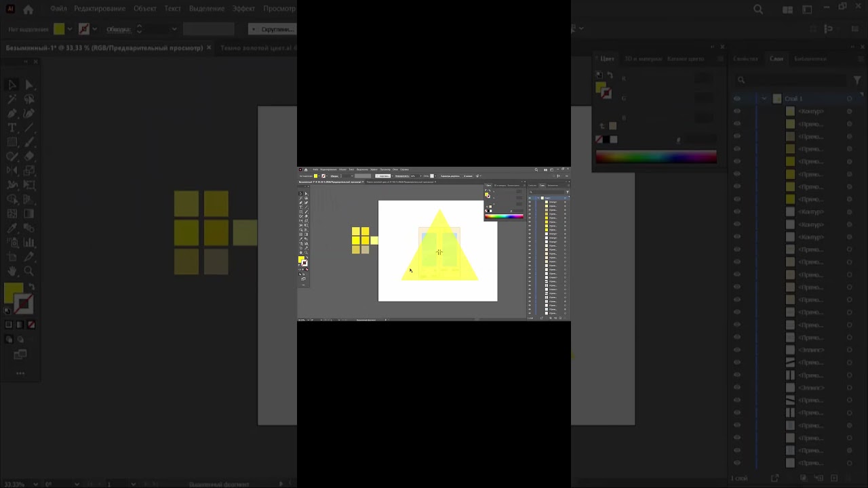Open Эффект menu in large dimmed menu bar
Image resolution: width=868 pixels, height=488 pixels.
(x=243, y=9)
